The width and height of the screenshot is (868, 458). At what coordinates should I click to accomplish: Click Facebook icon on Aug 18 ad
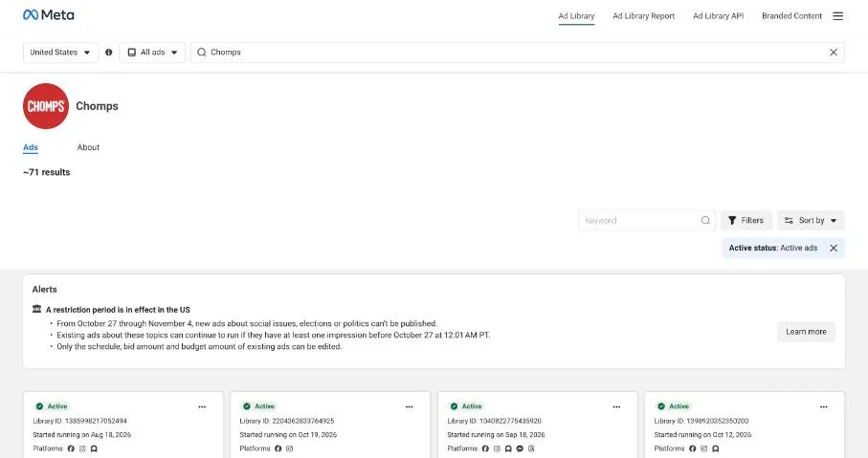click(71, 448)
